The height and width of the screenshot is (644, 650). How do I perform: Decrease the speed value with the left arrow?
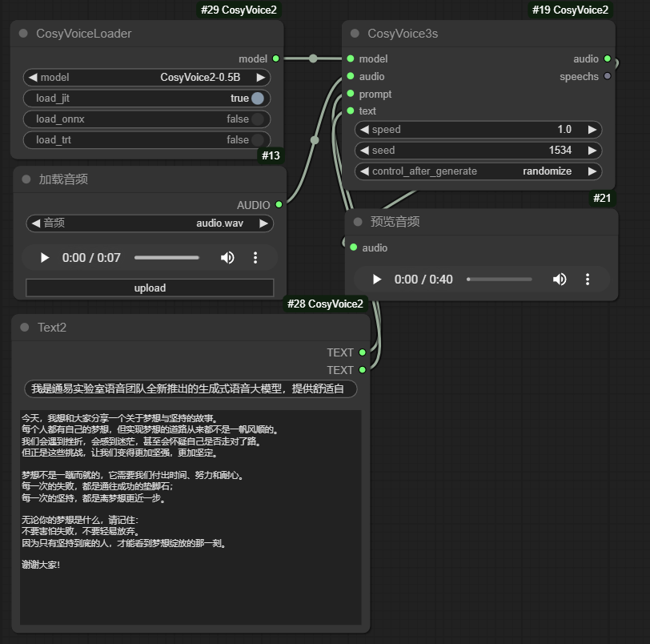coord(364,130)
